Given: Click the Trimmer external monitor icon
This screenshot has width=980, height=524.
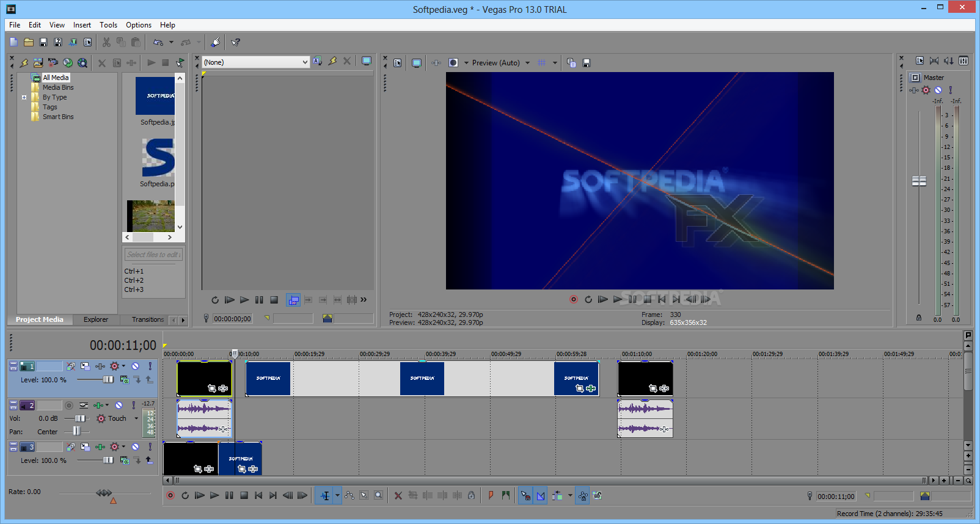Looking at the screenshot, I should (367, 61).
